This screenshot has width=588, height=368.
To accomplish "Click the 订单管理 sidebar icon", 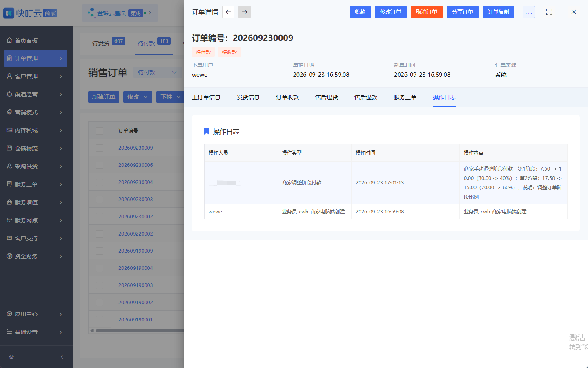I will (x=9, y=58).
